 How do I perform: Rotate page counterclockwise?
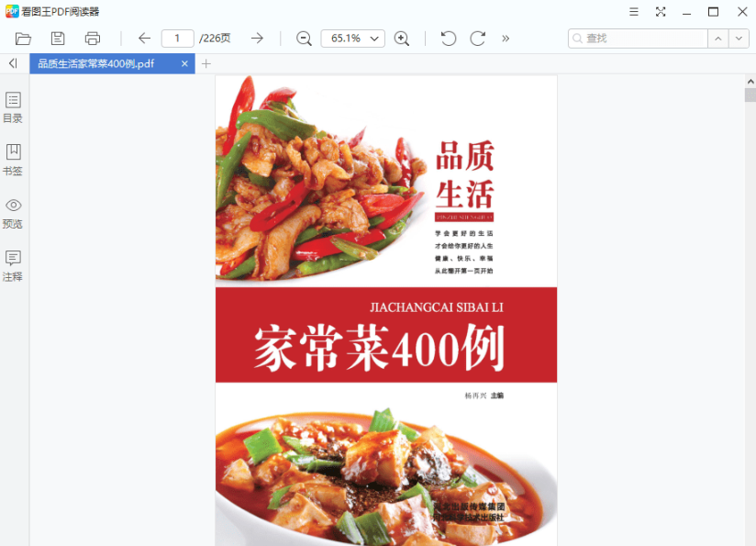(x=449, y=39)
